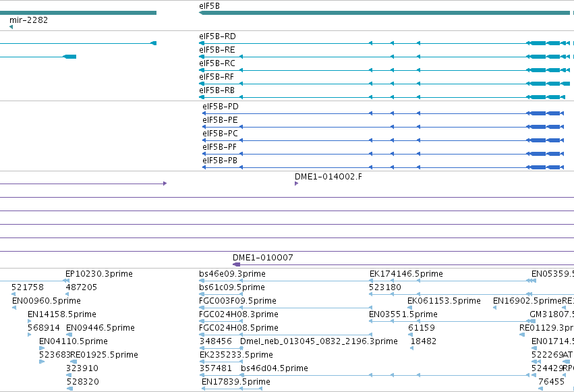Choose EK174146.5prime EST label
Image resolution: width=574 pixels, height=392 pixels.
point(406,274)
